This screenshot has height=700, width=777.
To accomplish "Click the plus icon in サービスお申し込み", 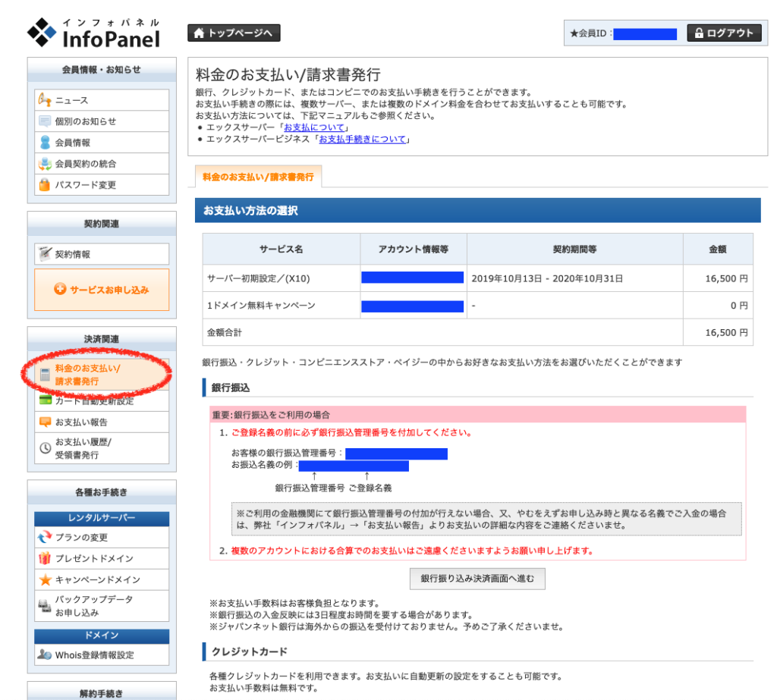I will [60, 289].
